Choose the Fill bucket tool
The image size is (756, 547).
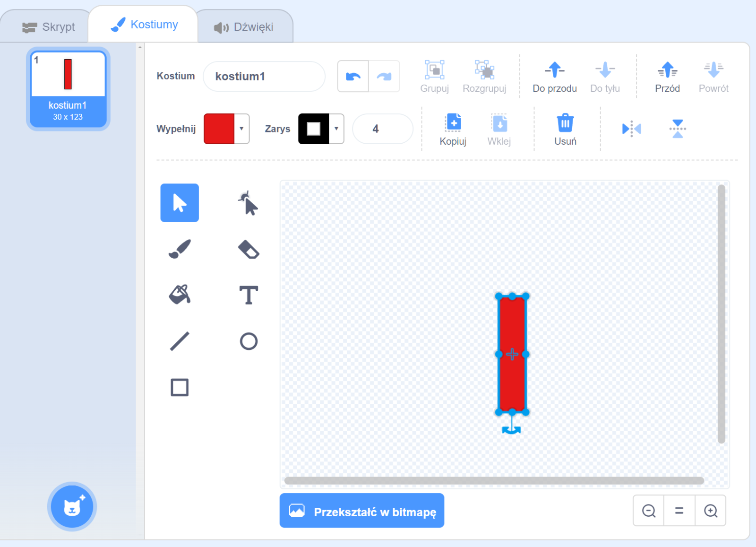coord(180,295)
